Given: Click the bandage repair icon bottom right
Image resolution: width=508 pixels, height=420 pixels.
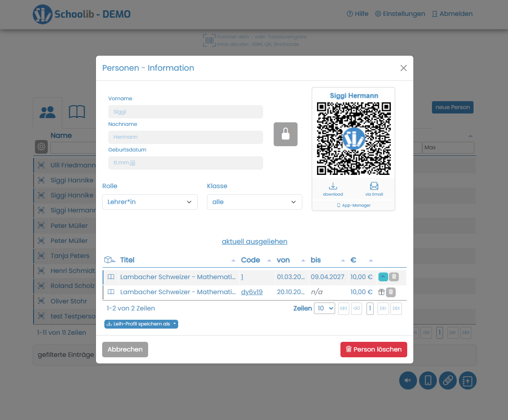Looking at the screenshot, I should coord(447,380).
